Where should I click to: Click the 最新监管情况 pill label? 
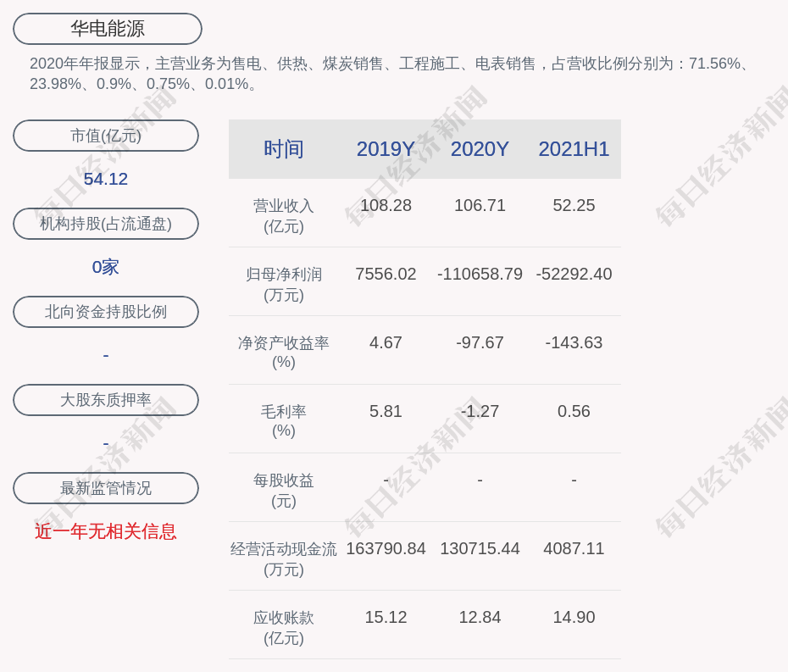pos(106,488)
